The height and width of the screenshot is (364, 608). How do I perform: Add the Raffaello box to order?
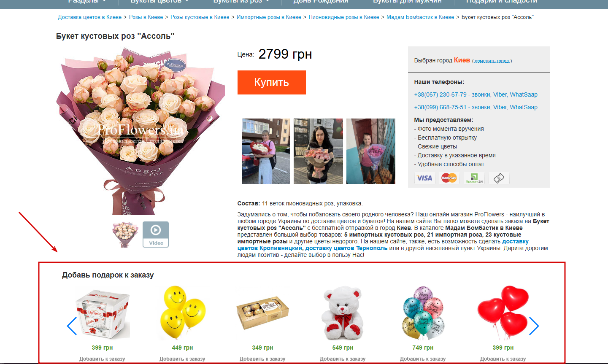[102, 359]
